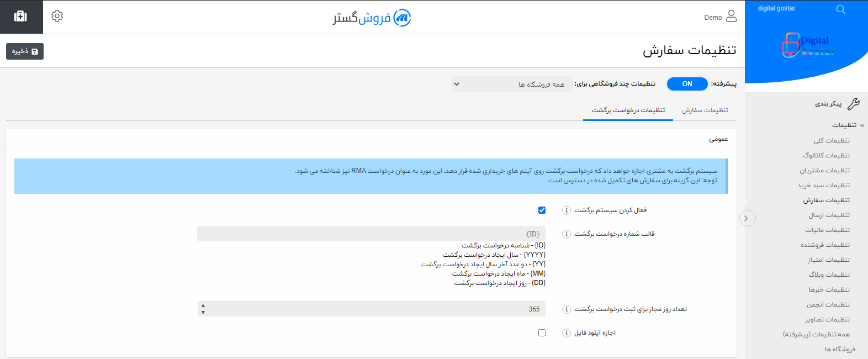Open تنظیمات وبلاگ in sidebar
The image size is (868, 359).
(x=829, y=275)
